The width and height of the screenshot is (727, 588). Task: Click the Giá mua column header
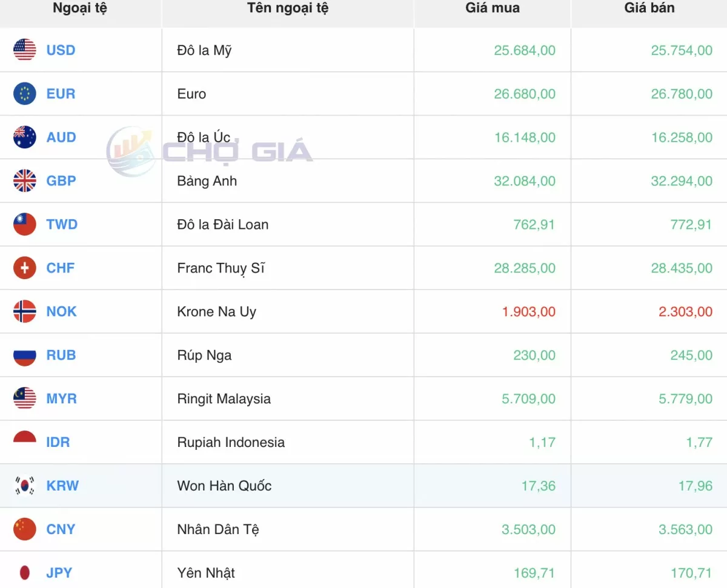492,8
